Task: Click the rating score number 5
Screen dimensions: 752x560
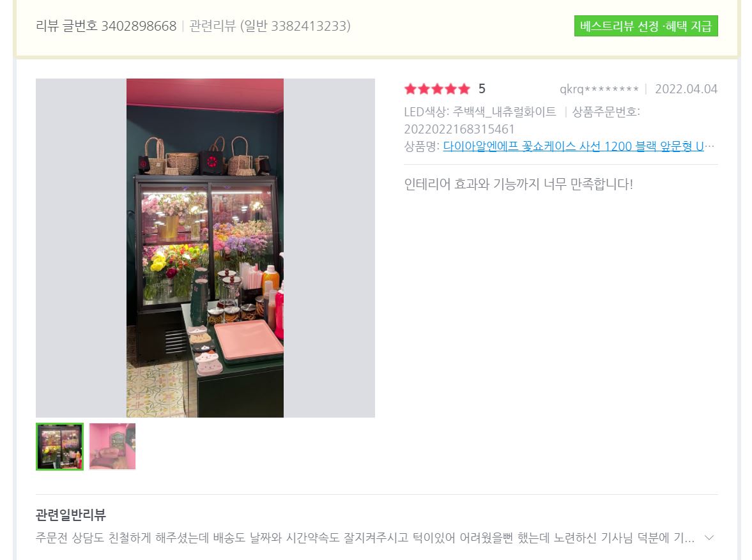Action: pyautogui.click(x=482, y=89)
